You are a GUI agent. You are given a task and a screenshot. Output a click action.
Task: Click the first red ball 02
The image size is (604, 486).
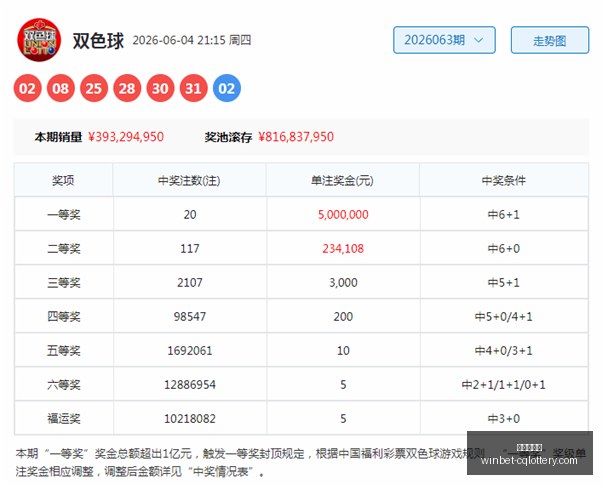pyautogui.click(x=27, y=89)
